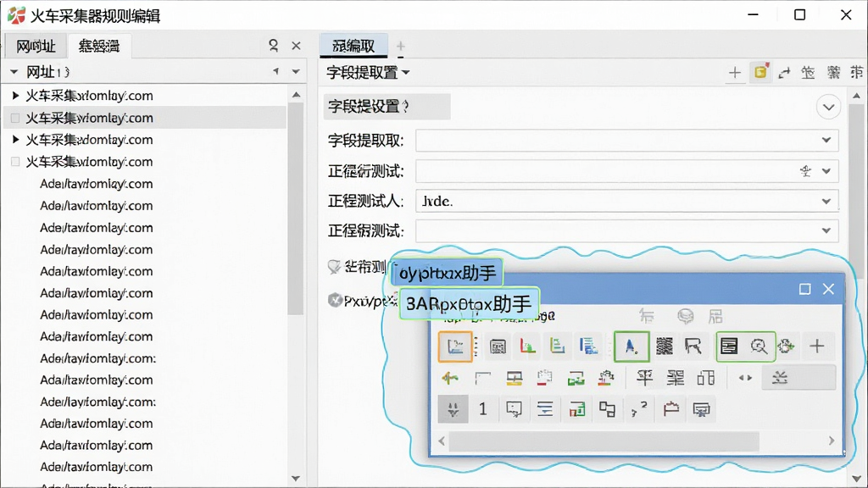Click the person search icon in the left panel header
Image resolution: width=868 pixels, height=488 pixels.
273,46
